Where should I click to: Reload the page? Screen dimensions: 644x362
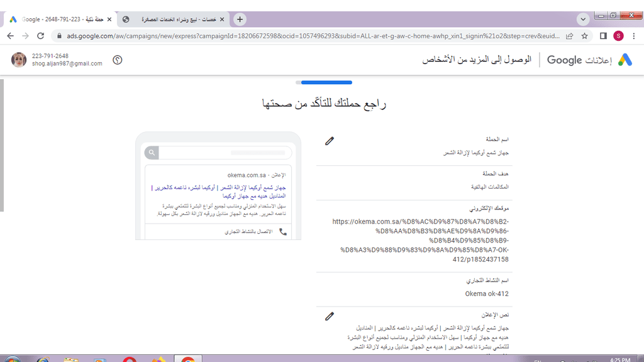click(x=40, y=36)
